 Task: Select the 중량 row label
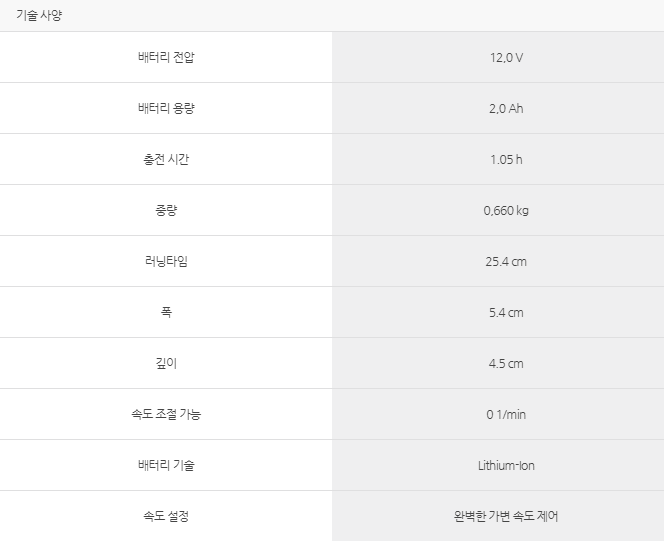click(x=166, y=210)
